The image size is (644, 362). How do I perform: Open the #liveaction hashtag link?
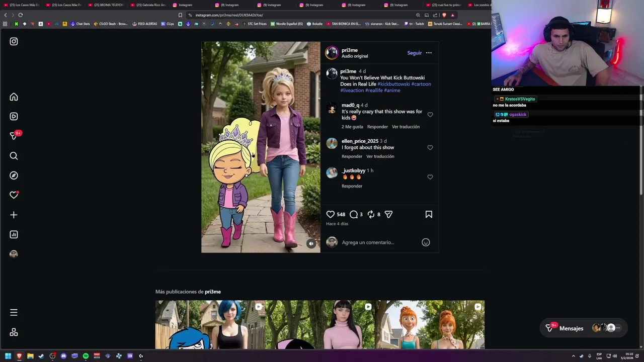click(352, 90)
